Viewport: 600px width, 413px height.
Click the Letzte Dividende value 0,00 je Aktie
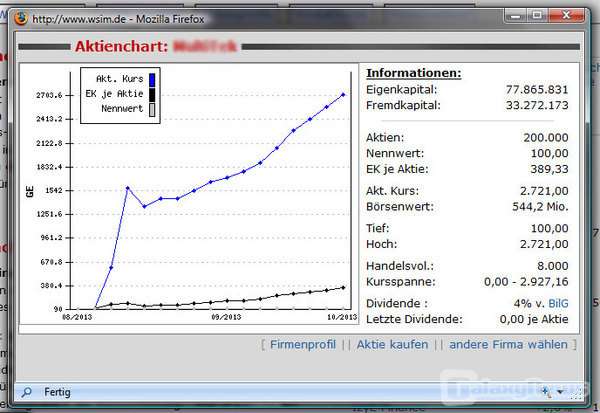pos(534,319)
